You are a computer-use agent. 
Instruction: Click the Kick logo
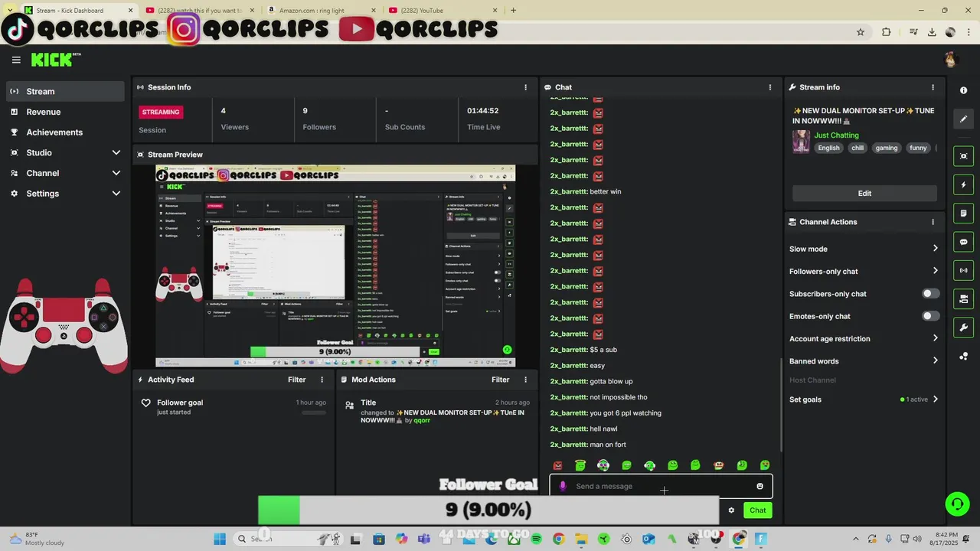click(x=55, y=60)
